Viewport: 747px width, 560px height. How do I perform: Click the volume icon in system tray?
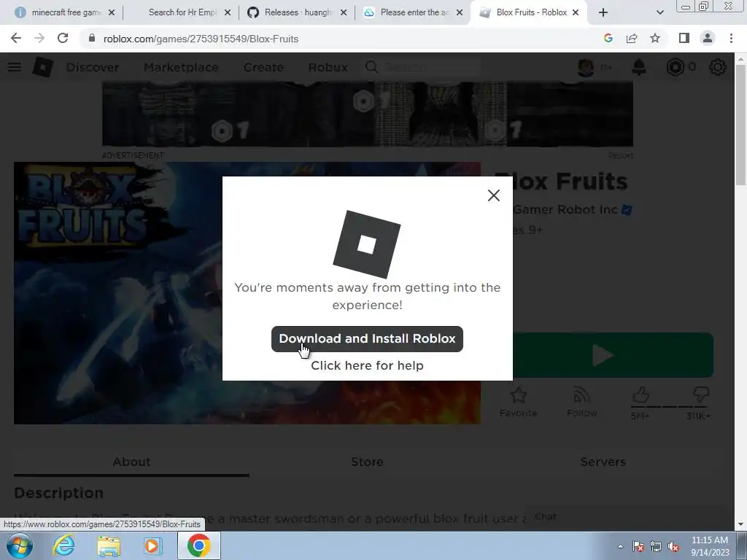click(x=673, y=547)
